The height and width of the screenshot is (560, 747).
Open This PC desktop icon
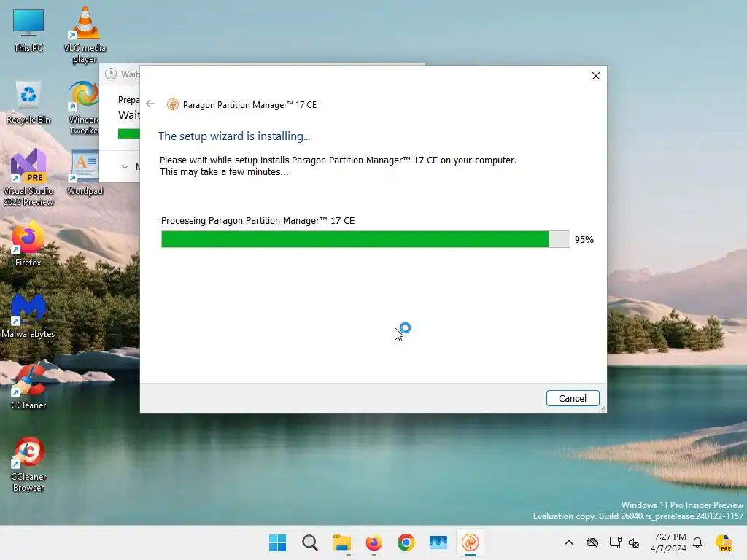(x=28, y=30)
